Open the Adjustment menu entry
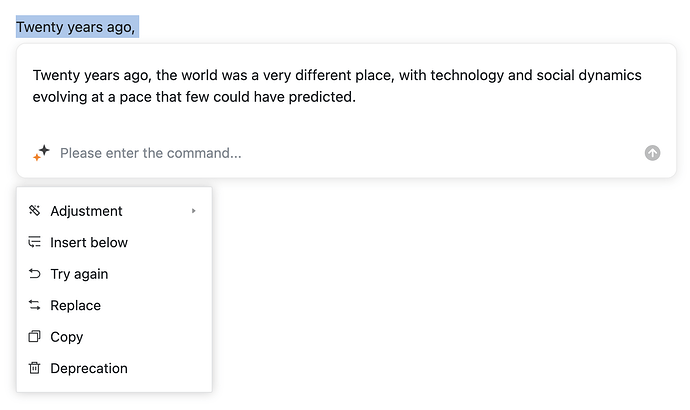Image resolution: width=690 pixels, height=410 pixels. click(87, 211)
